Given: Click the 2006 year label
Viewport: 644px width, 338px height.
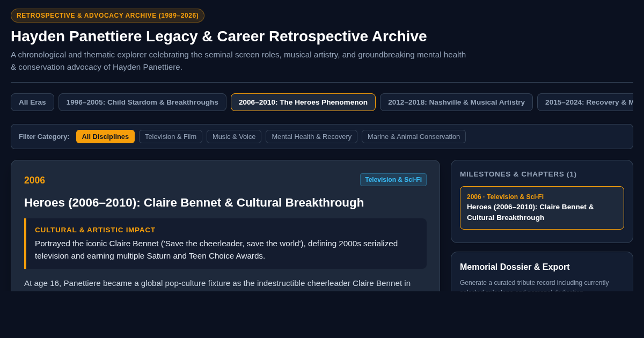Looking at the screenshot, I should coord(34,180).
